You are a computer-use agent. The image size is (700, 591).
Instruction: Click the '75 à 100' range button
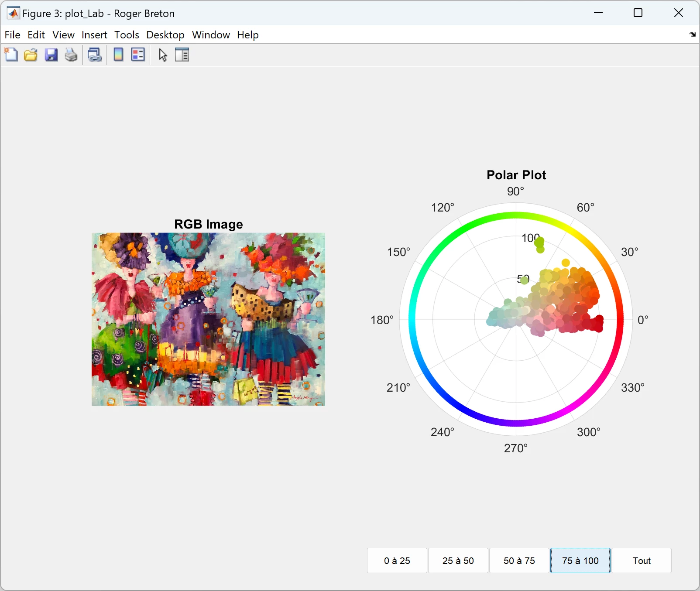(580, 560)
